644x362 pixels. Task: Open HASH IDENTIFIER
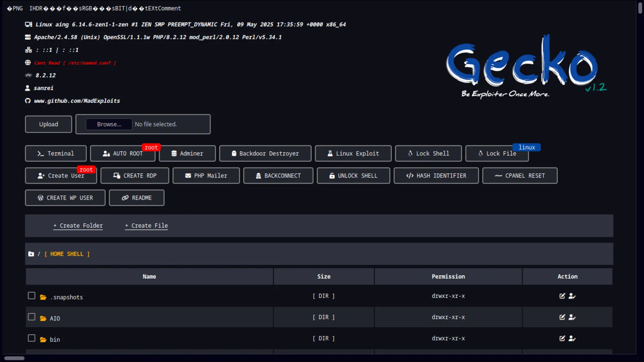[x=436, y=175]
